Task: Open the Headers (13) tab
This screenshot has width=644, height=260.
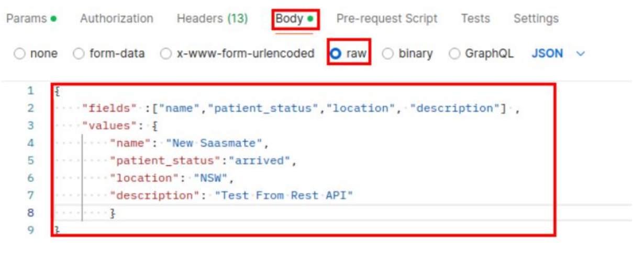Action: 212,19
